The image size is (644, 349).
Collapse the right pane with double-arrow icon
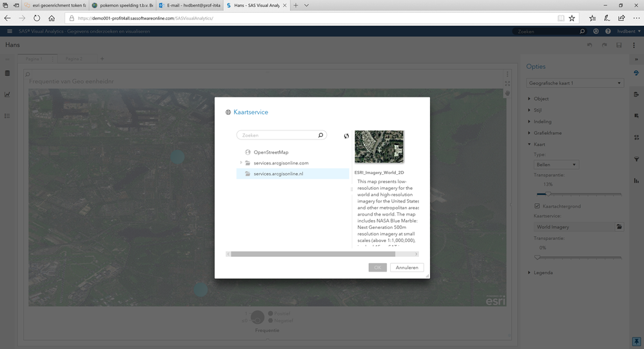(x=636, y=59)
